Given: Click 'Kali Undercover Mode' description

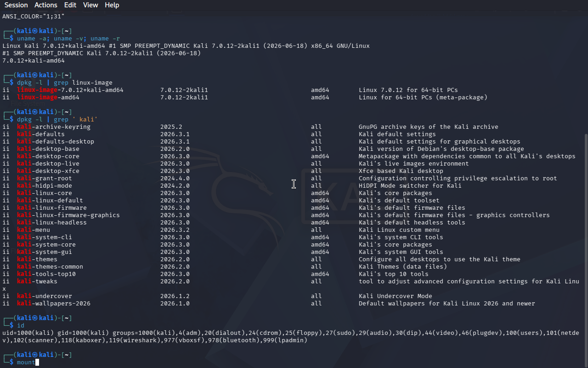Looking at the screenshot, I should click(x=396, y=296).
